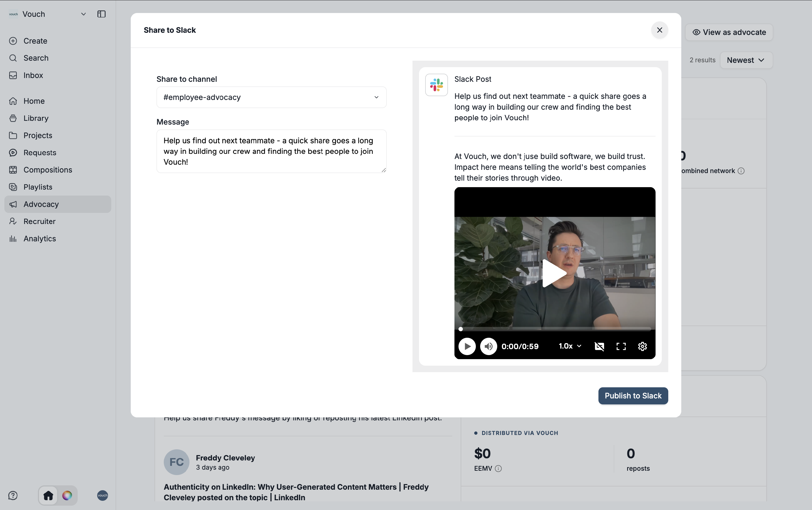Edit the Message text area

pos(271,151)
